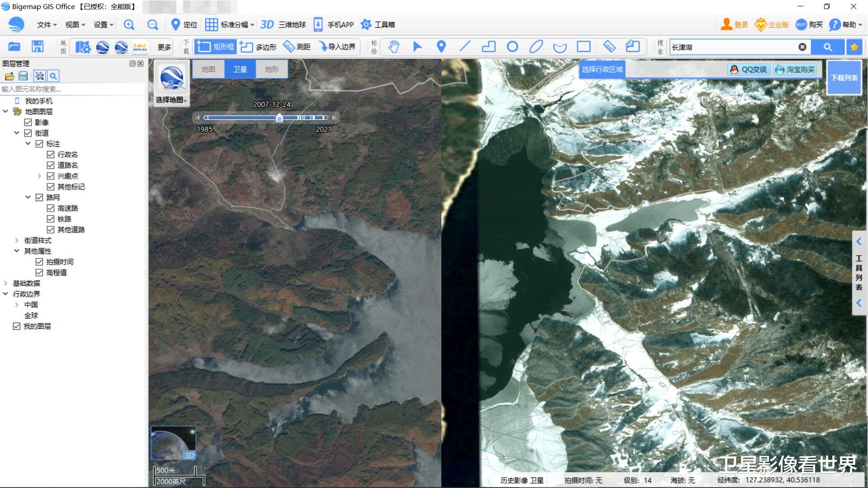This screenshot has width=868, height=488.
Task: Click the 选择行政区域 button
Action: pos(602,69)
